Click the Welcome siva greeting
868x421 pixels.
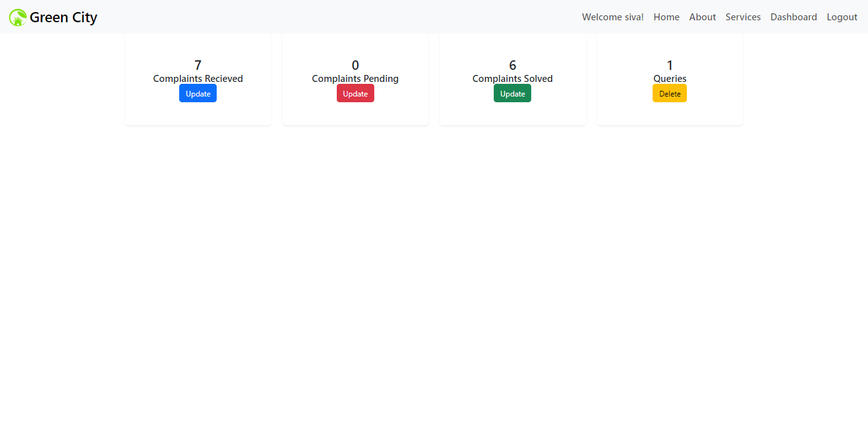(612, 17)
